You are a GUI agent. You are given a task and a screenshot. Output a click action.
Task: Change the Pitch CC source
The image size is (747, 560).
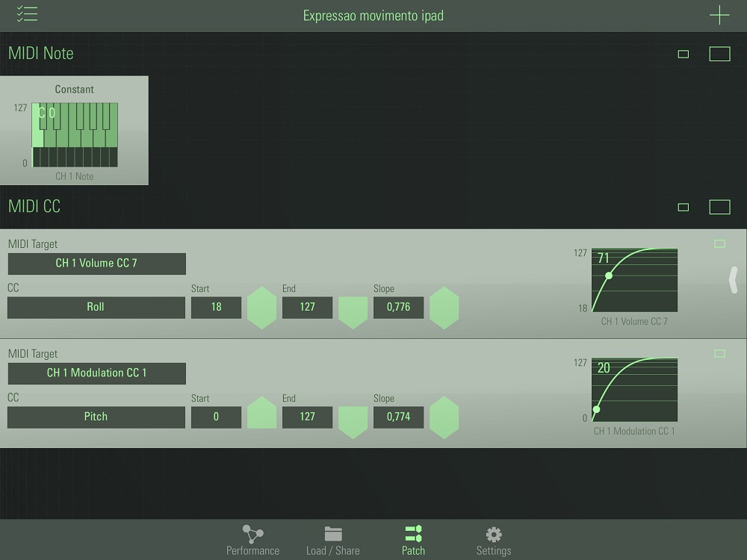[x=96, y=417]
